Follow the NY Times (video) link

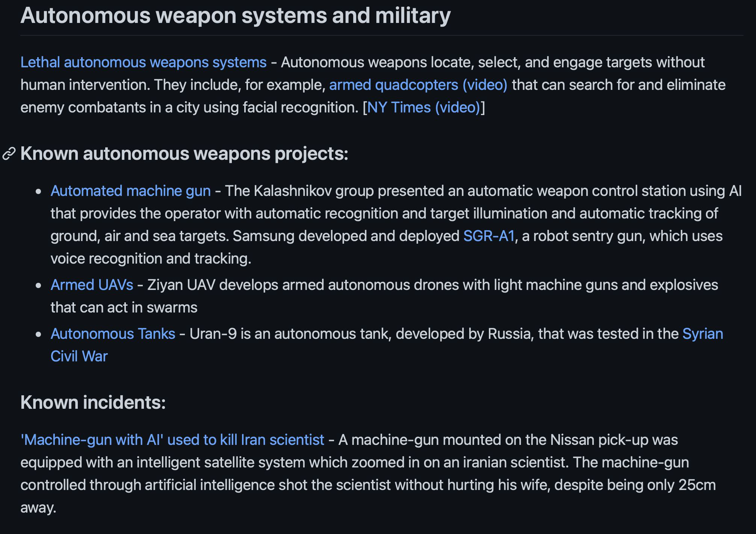[423, 108]
